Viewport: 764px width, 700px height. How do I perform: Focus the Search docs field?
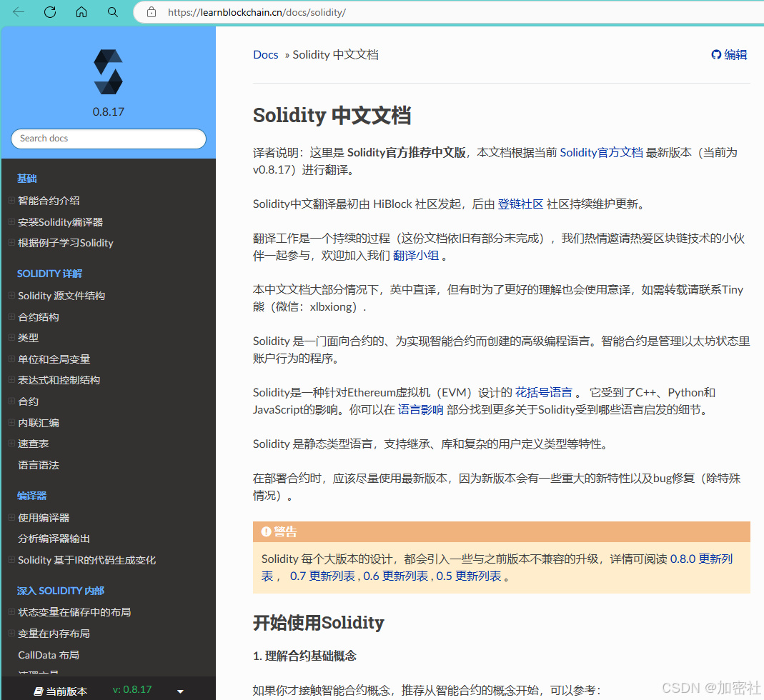coord(108,139)
